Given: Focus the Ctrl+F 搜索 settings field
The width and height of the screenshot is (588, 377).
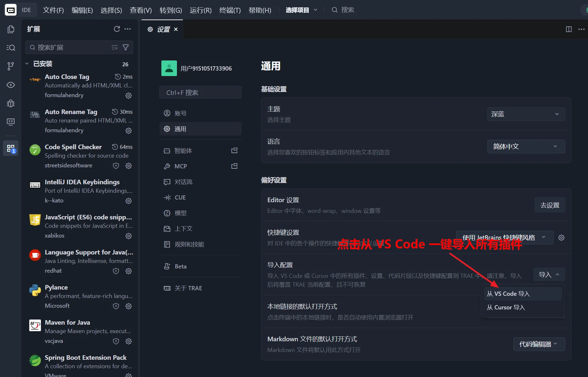Looking at the screenshot, I should pos(200,92).
